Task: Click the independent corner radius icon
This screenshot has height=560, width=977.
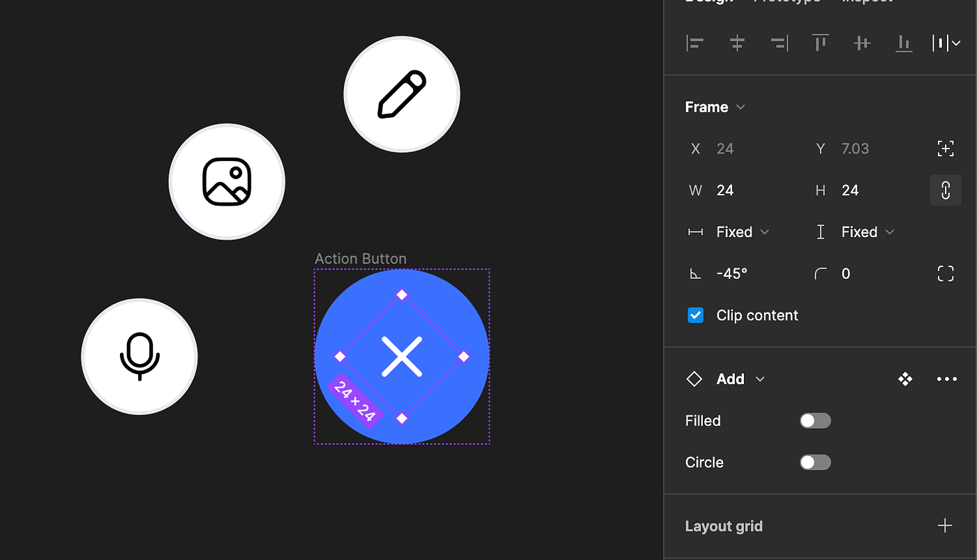Action: [x=946, y=273]
